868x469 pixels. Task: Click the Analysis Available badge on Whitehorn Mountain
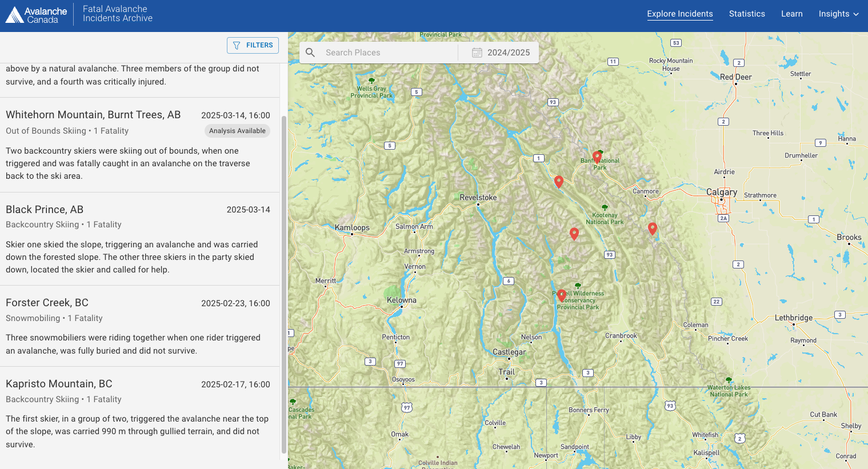tap(237, 131)
